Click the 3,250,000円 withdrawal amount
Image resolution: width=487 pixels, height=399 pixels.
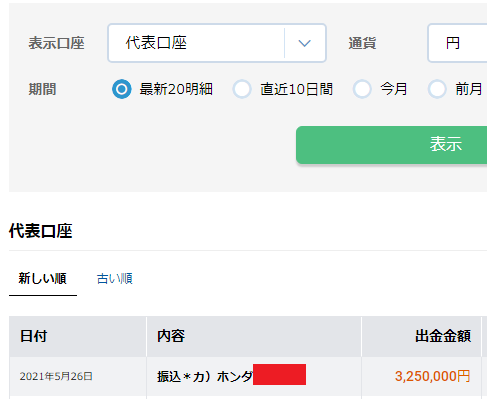click(433, 376)
